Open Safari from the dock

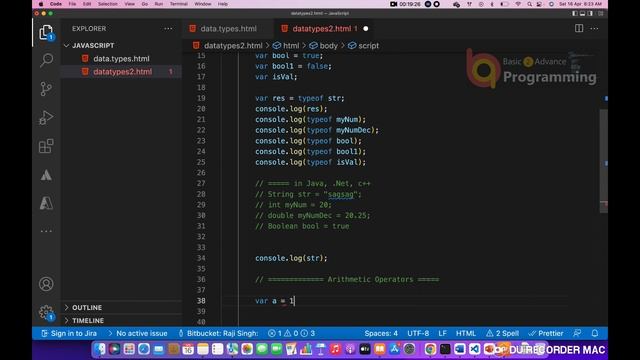point(144,349)
